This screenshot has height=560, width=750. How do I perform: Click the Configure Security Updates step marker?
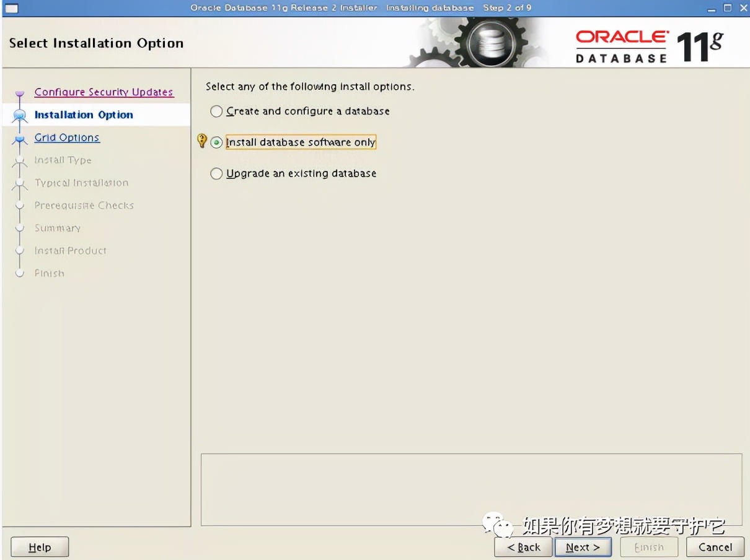point(20,94)
